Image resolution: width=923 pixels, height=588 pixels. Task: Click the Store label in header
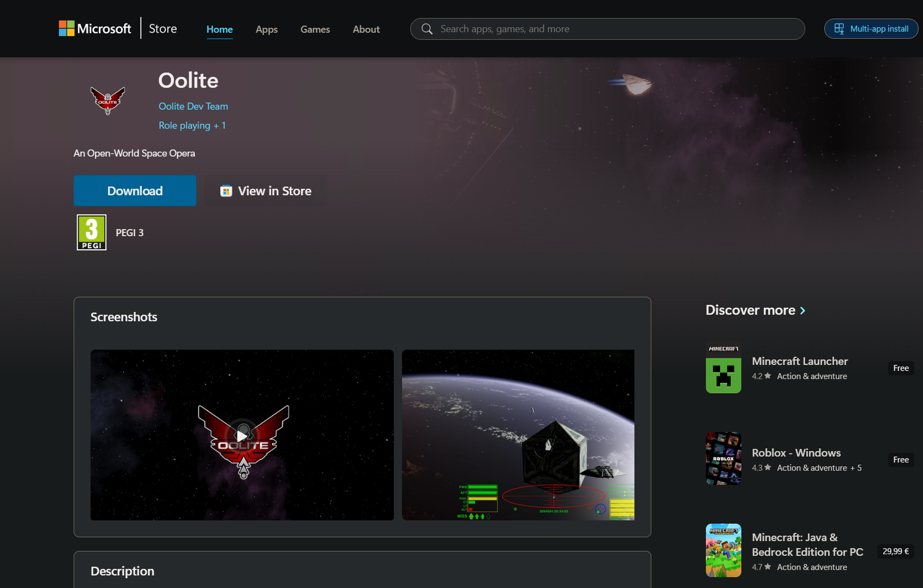tap(163, 28)
